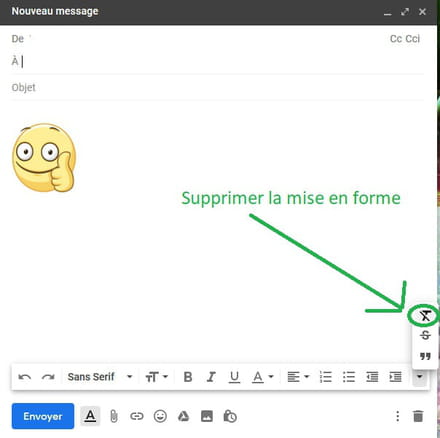Add Cc recipients
The width and height of the screenshot is (440, 438).
396,39
